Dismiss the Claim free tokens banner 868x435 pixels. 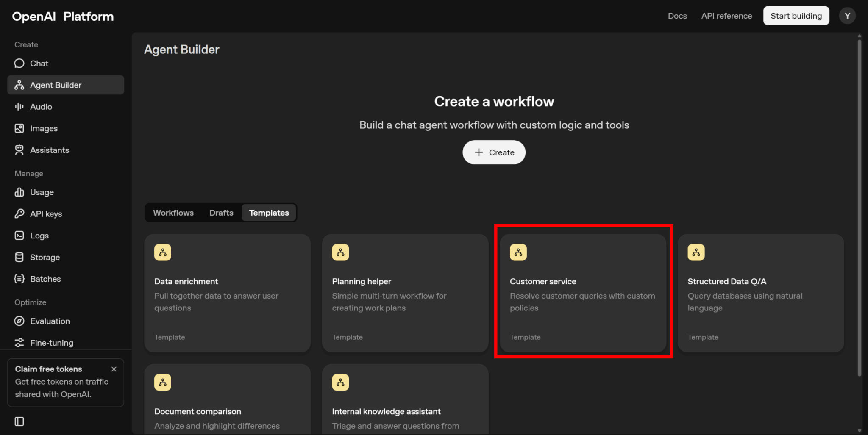click(114, 369)
